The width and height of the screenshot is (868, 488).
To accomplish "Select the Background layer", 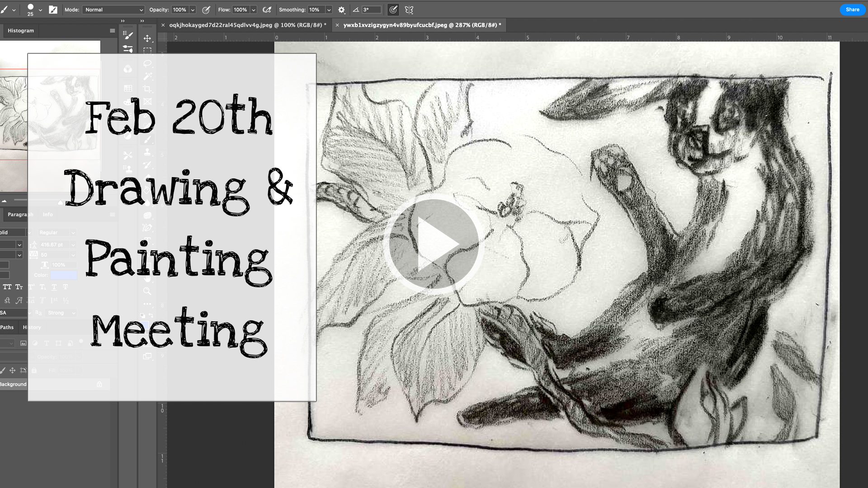I will (x=54, y=385).
